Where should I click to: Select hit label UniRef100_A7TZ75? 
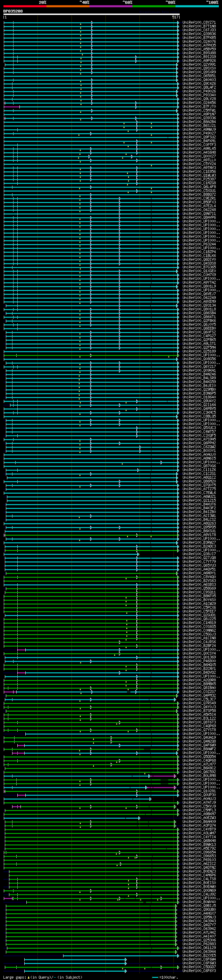coord(199,489)
